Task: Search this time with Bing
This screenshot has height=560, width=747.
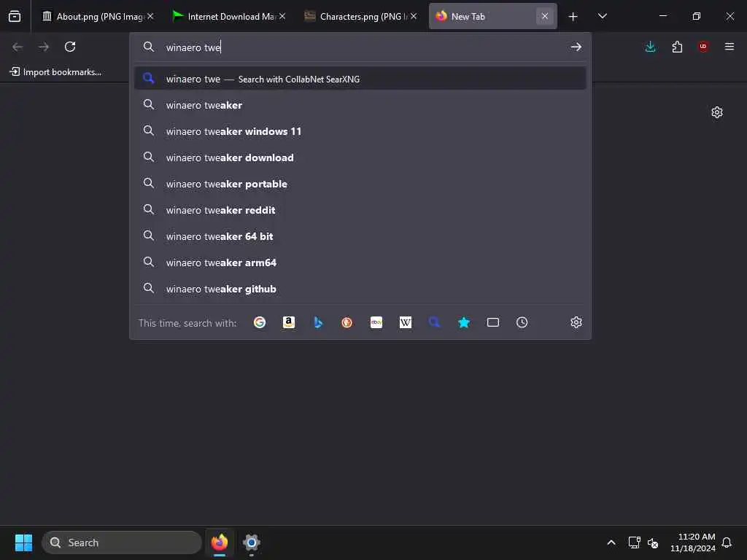Action: point(318,322)
